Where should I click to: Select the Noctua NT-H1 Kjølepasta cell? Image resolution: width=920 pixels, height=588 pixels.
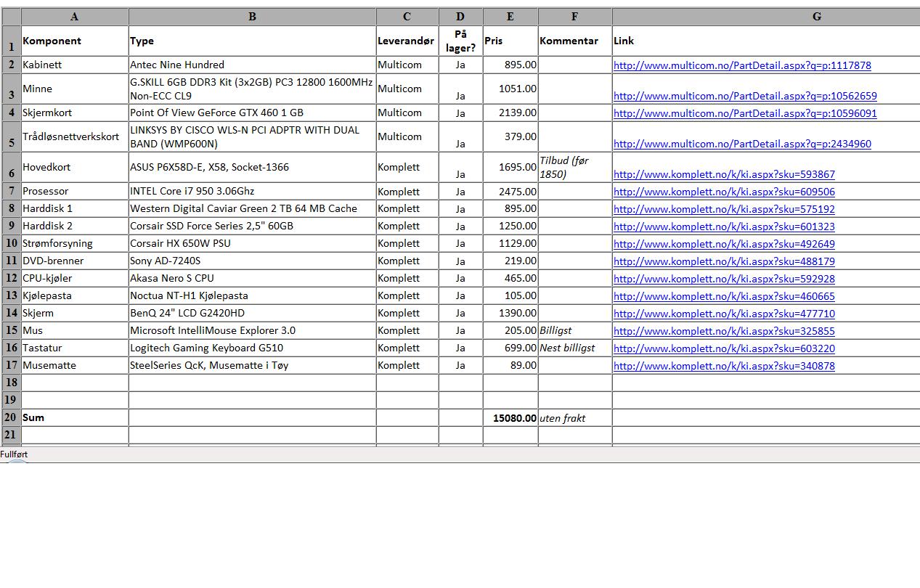(252, 295)
